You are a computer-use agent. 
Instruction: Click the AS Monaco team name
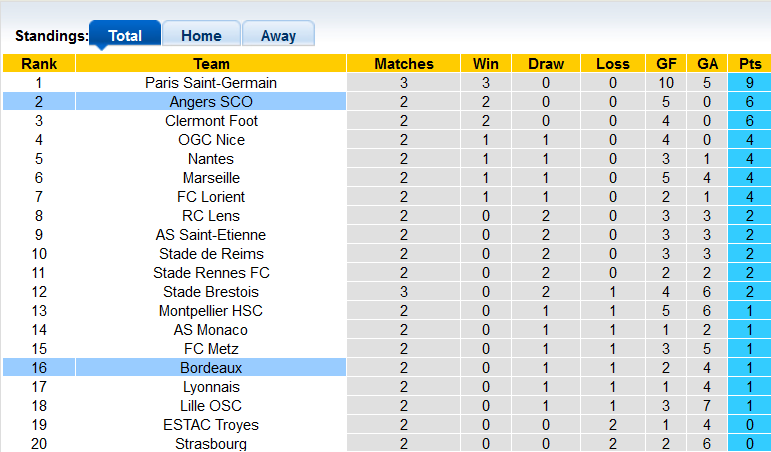pos(211,330)
